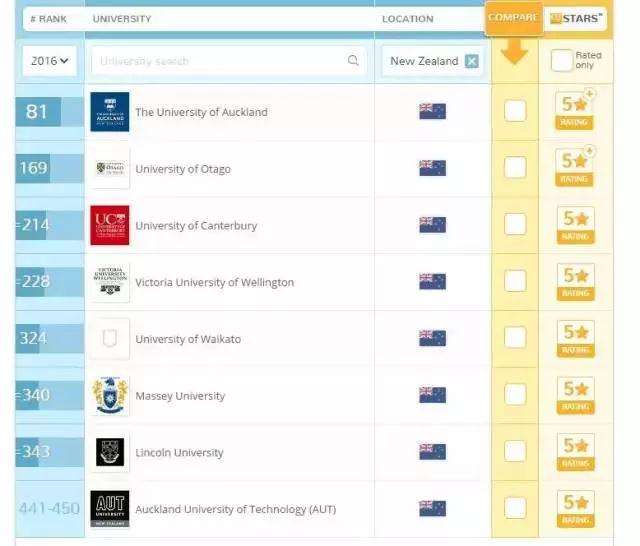640x546 pixels.
Task: Open University of Otago link
Action: tap(183, 169)
